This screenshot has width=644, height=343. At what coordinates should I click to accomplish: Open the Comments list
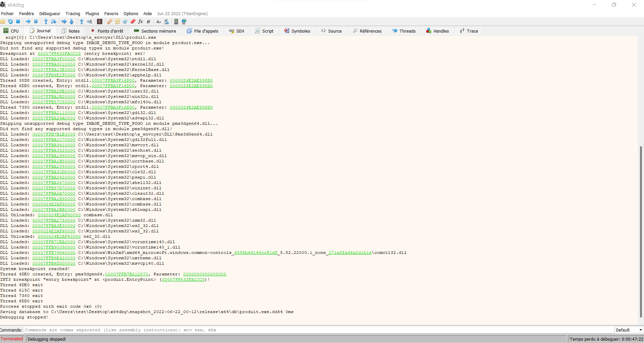[x=117, y=21]
